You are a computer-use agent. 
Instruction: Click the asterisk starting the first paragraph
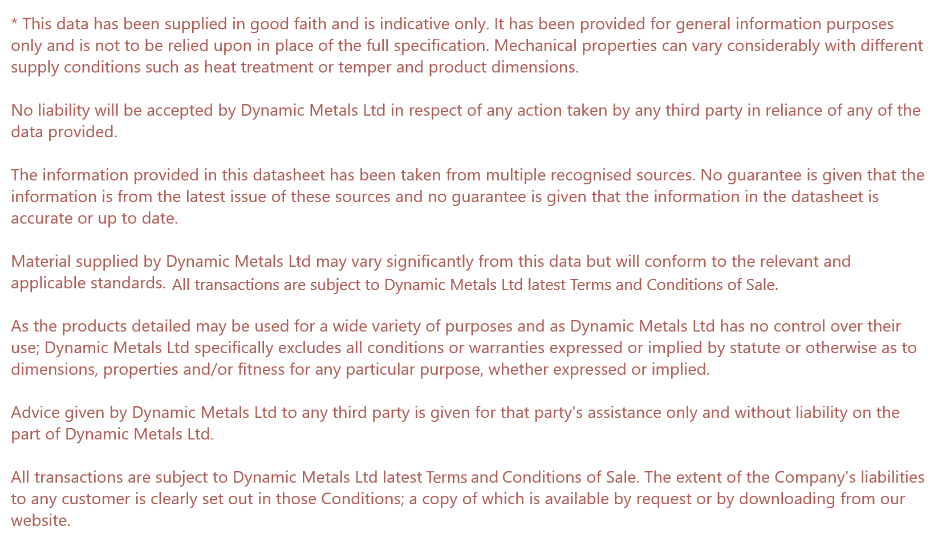tap(15, 23)
